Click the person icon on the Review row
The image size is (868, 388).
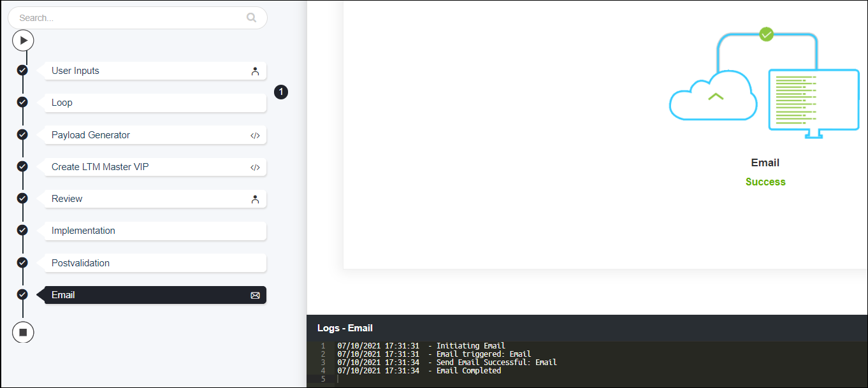click(255, 199)
